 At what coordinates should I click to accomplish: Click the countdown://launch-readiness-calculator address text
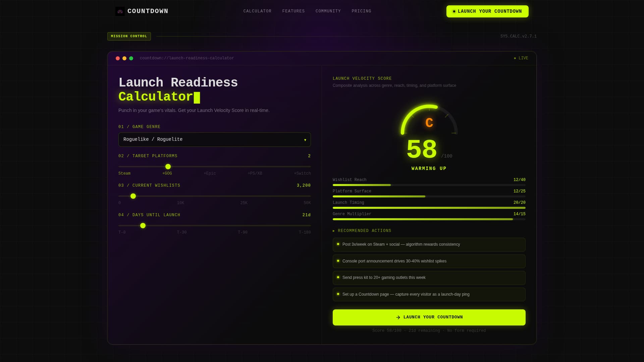pyautogui.click(x=187, y=58)
